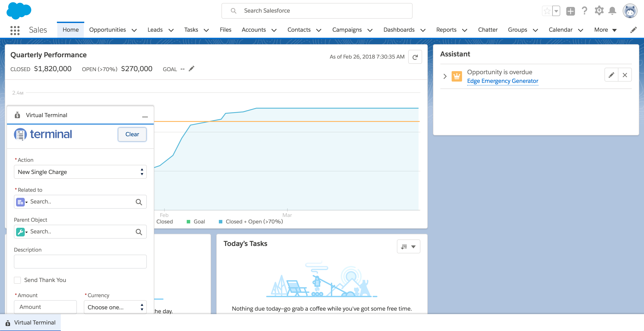Click the Description input field

point(80,262)
